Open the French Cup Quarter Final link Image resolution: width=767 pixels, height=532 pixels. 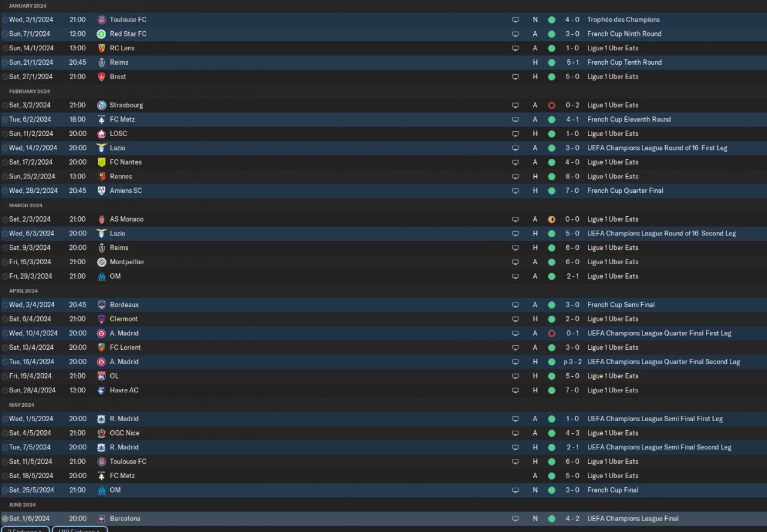pyautogui.click(x=625, y=191)
